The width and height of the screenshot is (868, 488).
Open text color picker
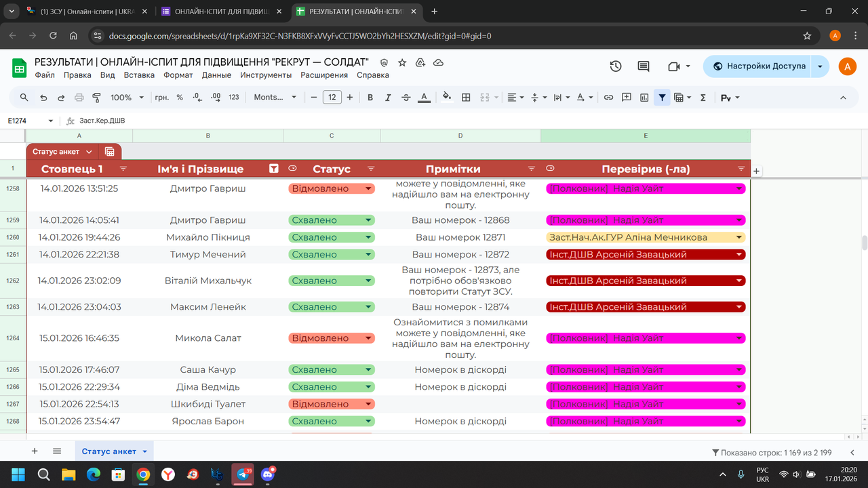pos(424,98)
